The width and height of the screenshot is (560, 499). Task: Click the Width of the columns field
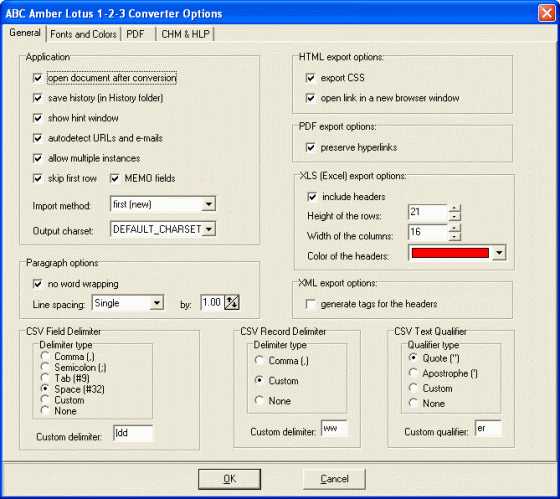pos(428,232)
